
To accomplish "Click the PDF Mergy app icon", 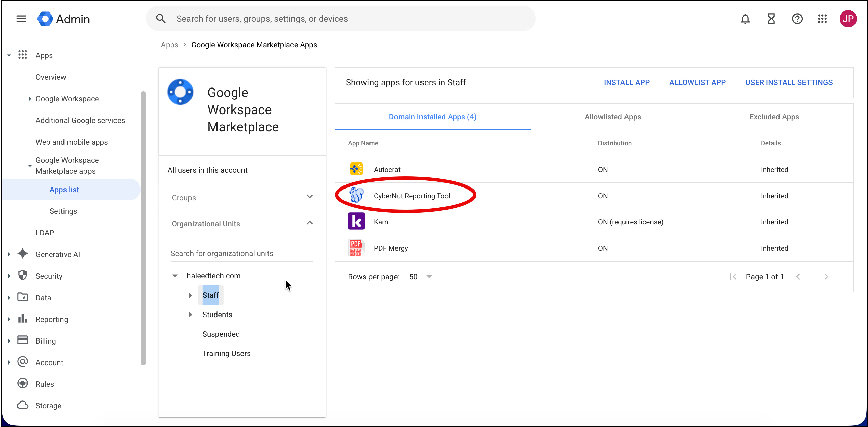I will tap(356, 248).
